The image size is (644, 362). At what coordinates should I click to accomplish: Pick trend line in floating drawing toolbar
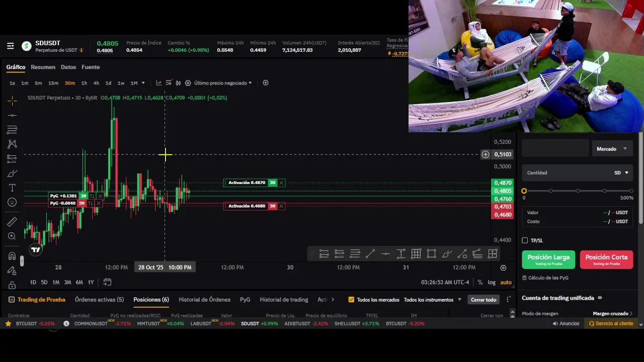point(370,254)
